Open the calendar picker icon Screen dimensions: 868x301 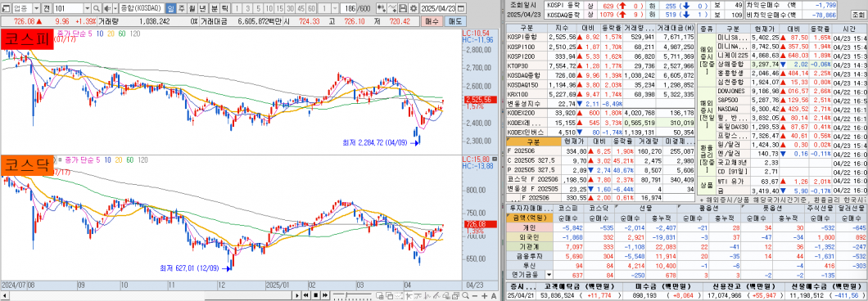coord(461,8)
